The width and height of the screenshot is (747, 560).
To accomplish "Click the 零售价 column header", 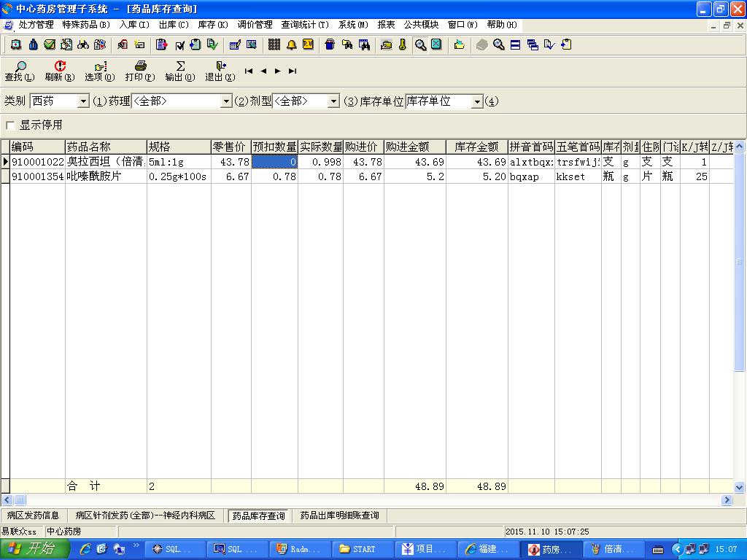I will point(231,147).
